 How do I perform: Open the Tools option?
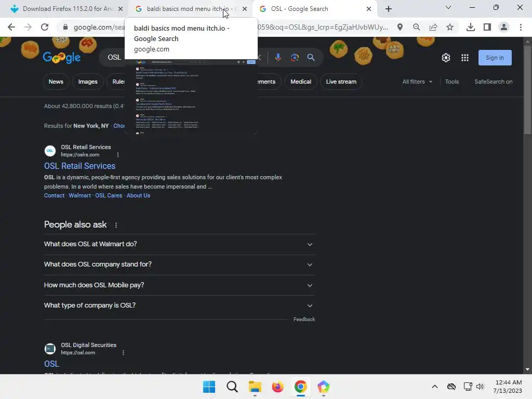point(451,82)
